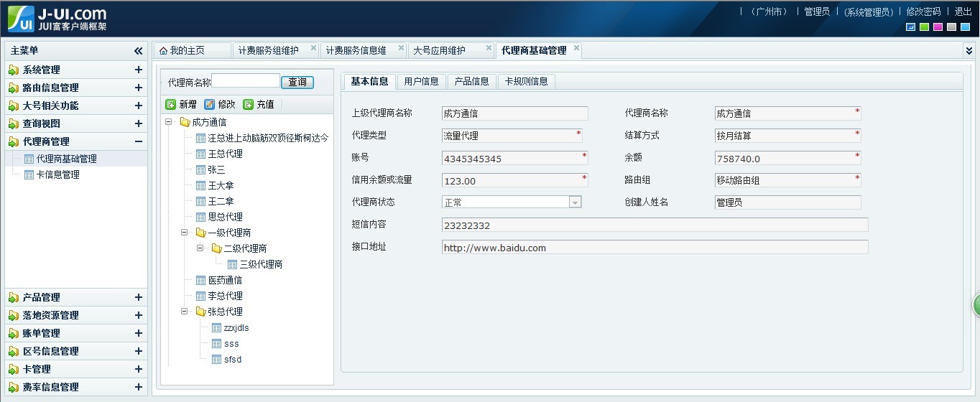Open the tab list double-arrow at far right

(969, 50)
